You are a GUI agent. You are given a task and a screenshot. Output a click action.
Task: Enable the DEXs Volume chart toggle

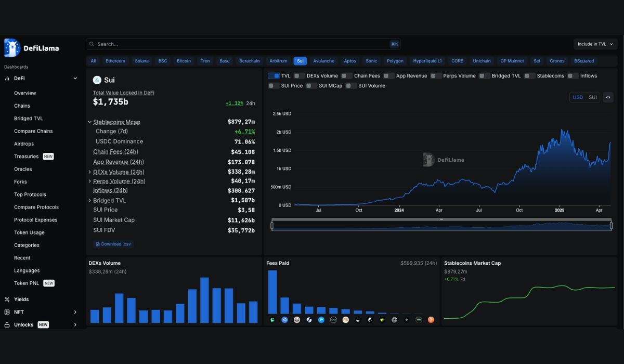point(299,76)
